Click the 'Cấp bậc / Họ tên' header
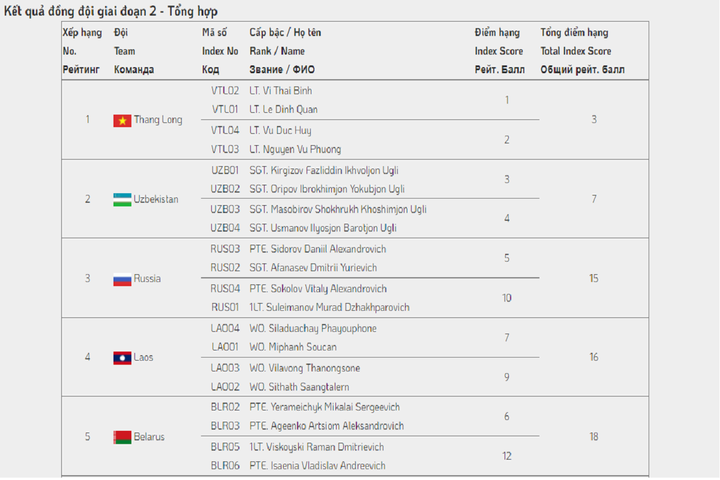The height and width of the screenshot is (480, 720). tap(285, 33)
